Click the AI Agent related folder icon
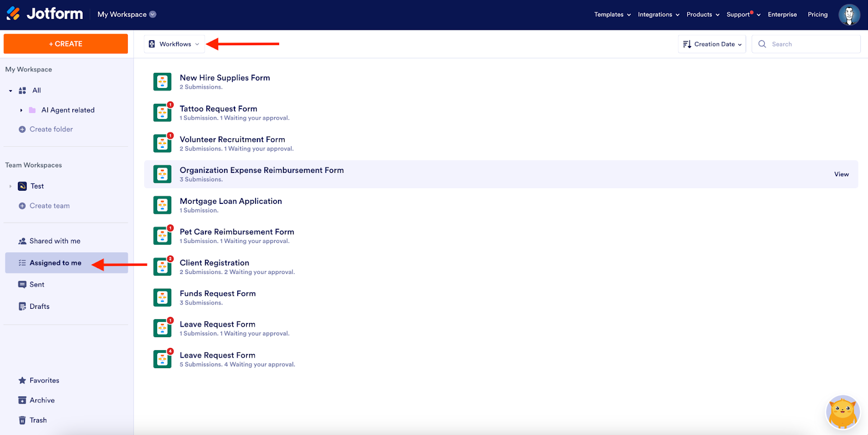The image size is (868, 435). [32, 110]
